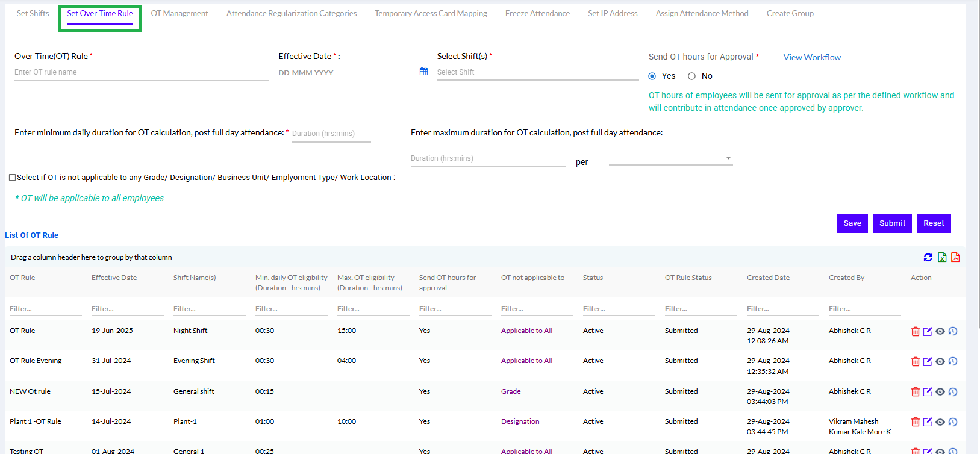
Task: Delete the Plant 1 -OT Rule row
Action: [916, 422]
